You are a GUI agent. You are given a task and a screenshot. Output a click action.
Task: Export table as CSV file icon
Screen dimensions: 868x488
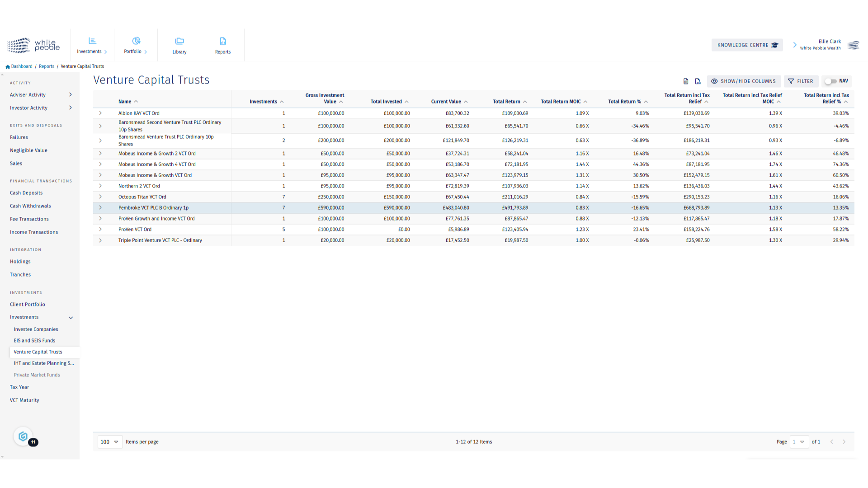pos(686,81)
